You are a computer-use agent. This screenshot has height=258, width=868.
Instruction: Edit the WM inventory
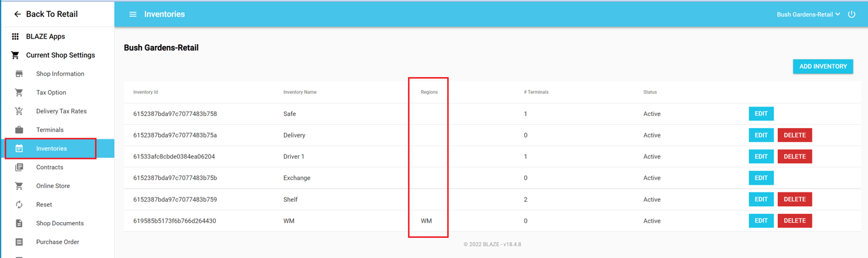(x=761, y=221)
